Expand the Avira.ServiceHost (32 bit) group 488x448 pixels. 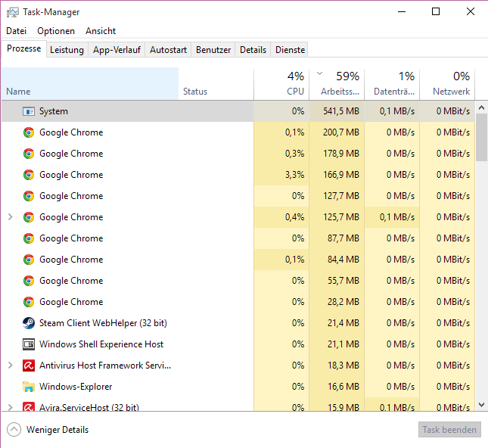[x=11, y=407]
